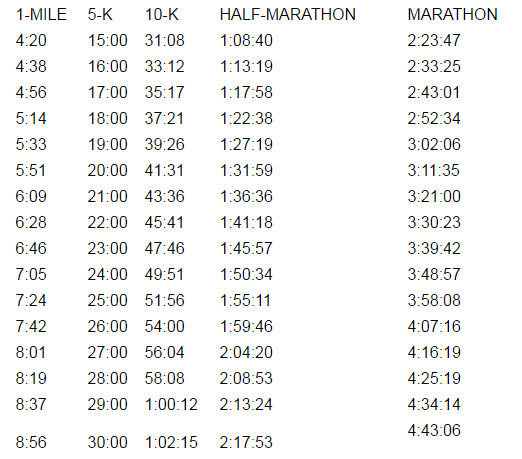
Task: Select the 8:56 mile time
Action: click(x=31, y=443)
